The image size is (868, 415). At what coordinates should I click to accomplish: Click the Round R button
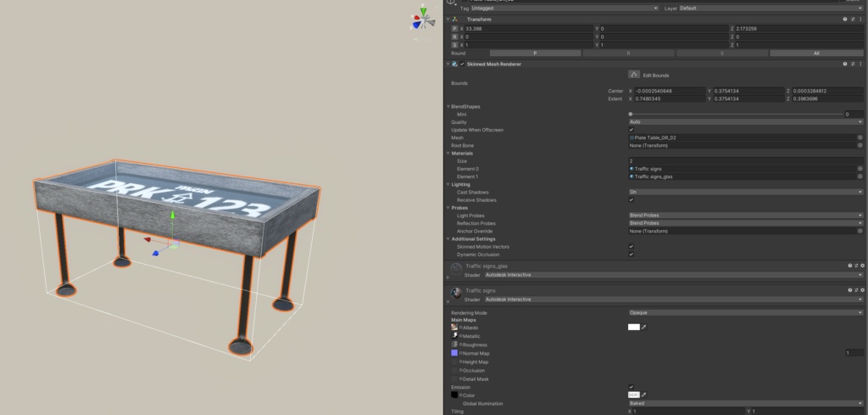[x=628, y=53]
